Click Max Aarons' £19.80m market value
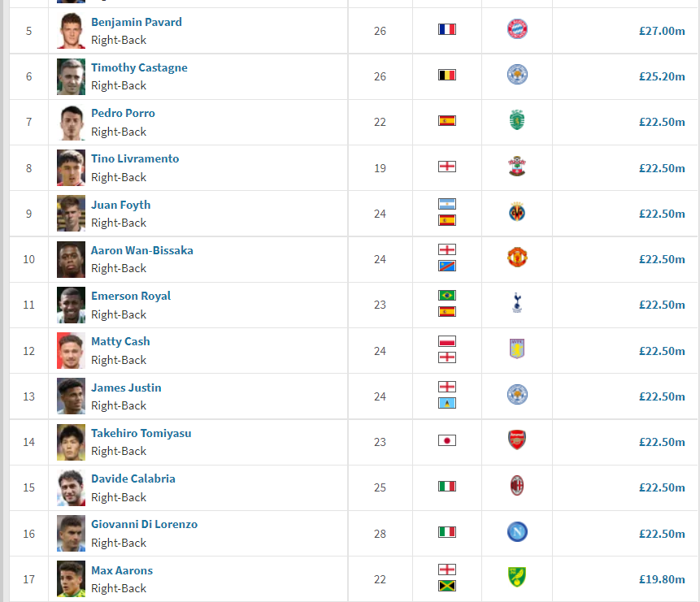This screenshot has width=700, height=602. (x=662, y=579)
